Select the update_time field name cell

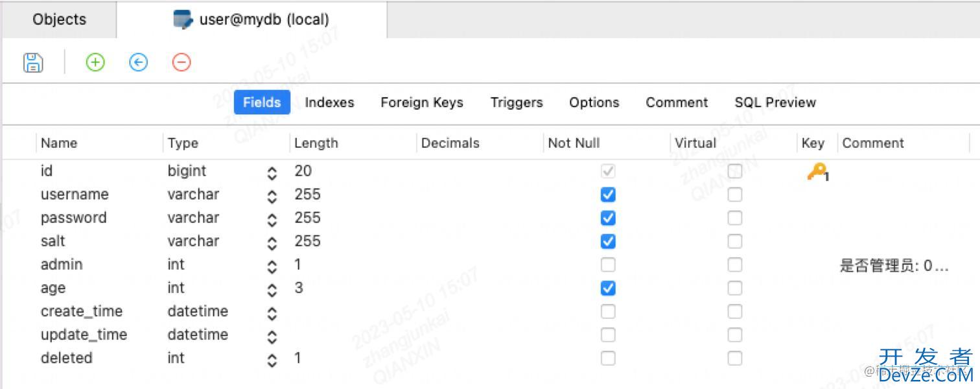point(84,335)
